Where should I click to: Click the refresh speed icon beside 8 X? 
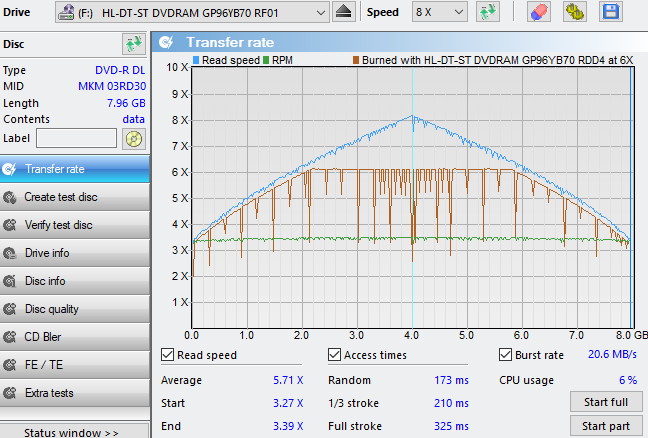click(x=488, y=11)
